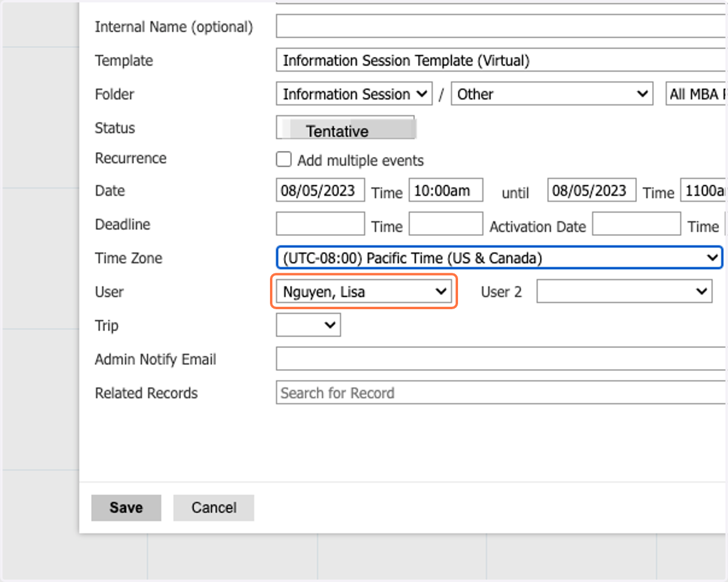Open the Trip dropdown
Screen dimensions: 728x582
[x=308, y=325]
